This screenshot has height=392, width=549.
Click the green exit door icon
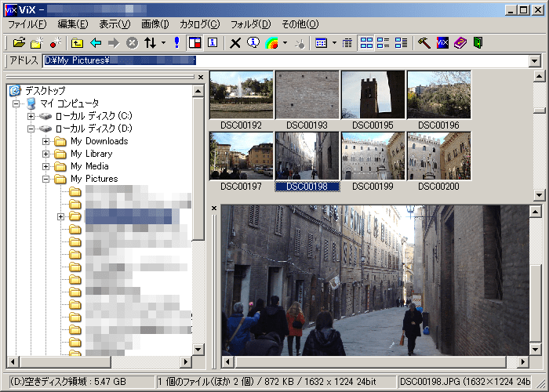tap(478, 43)
